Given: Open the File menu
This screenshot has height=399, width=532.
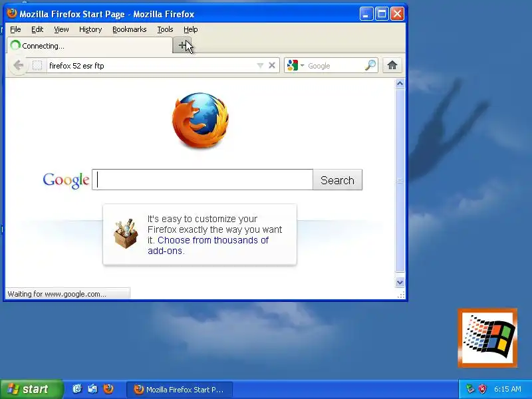Looking at the screenshot, I should coord(15,29).
